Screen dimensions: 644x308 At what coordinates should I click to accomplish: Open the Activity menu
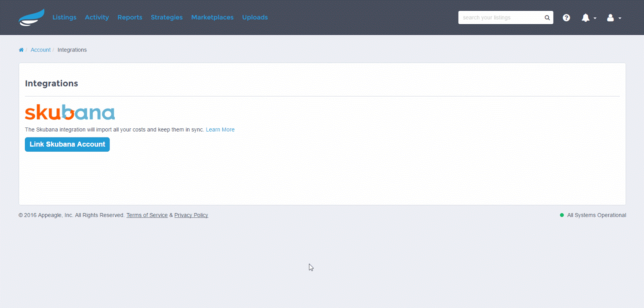[x=97, y=17]
